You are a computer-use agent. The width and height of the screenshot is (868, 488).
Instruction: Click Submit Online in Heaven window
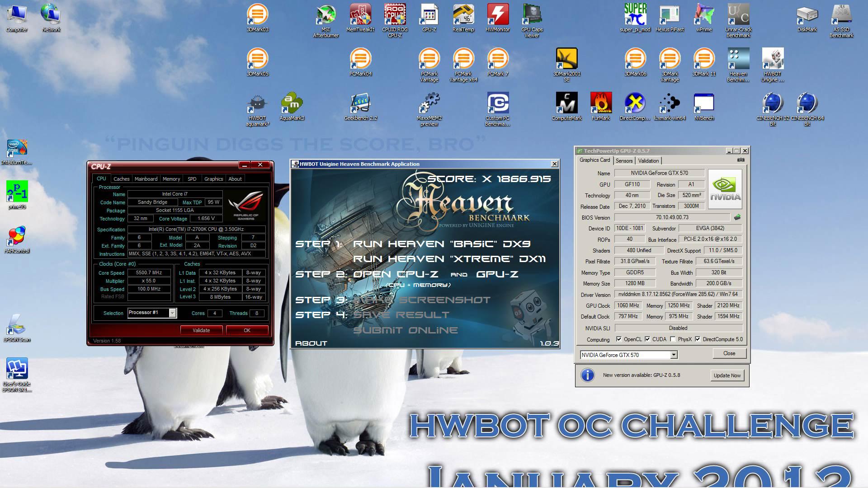tap(406, 330)
